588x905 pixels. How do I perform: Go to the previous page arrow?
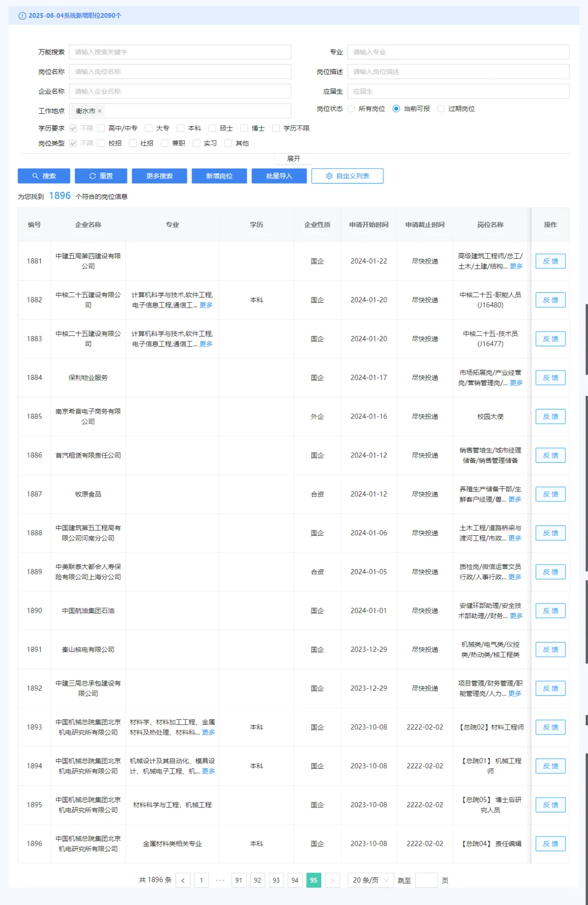(x=183, y=880)
